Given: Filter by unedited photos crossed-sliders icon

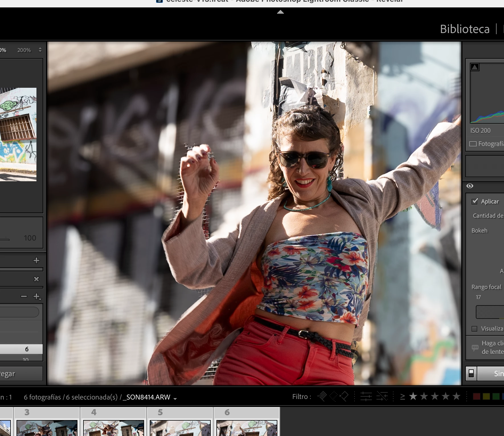Looking at the screenshot, I should click(x=382, y=396).
